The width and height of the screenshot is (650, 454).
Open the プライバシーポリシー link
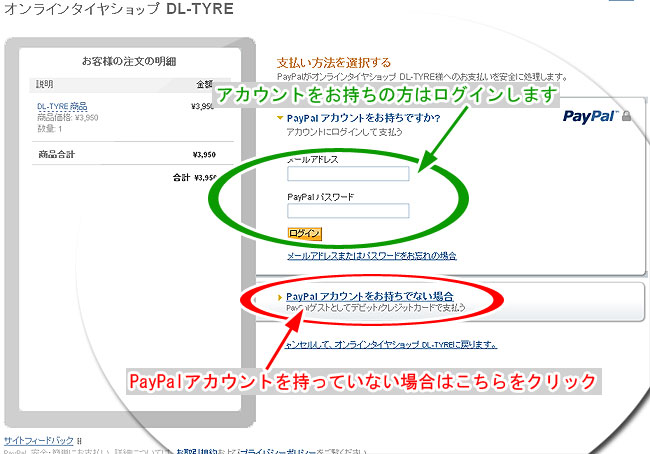[278, 451]
